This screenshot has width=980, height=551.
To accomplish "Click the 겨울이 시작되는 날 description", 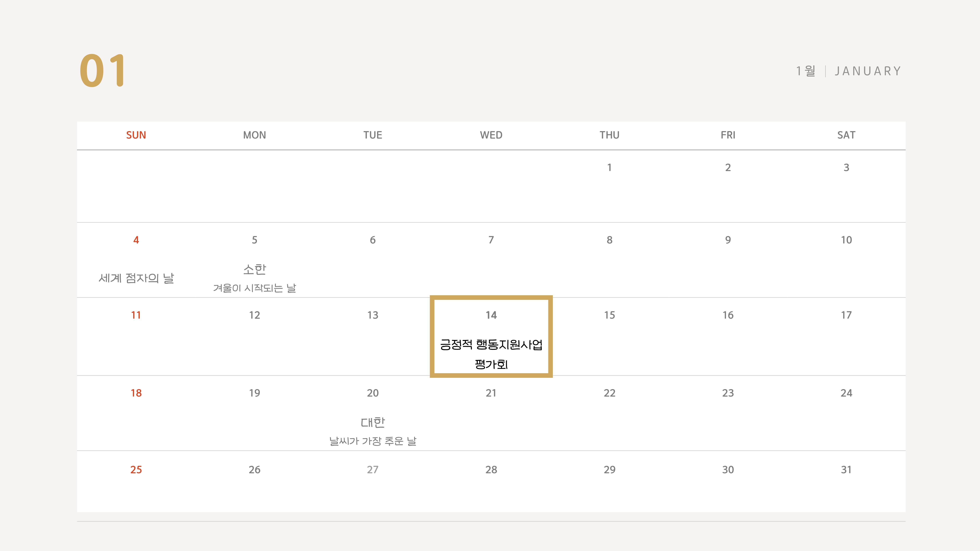I will [255, 288].
